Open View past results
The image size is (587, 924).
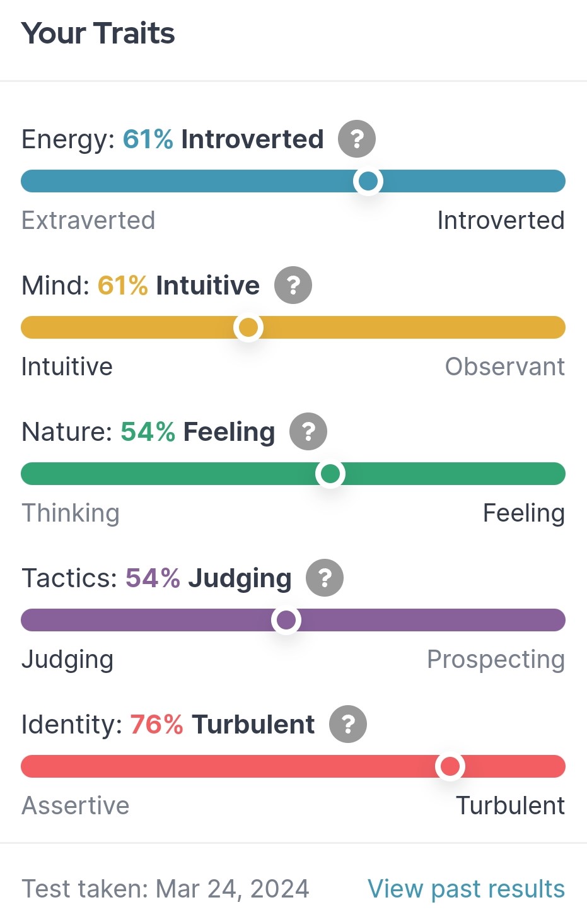(466, 889)
